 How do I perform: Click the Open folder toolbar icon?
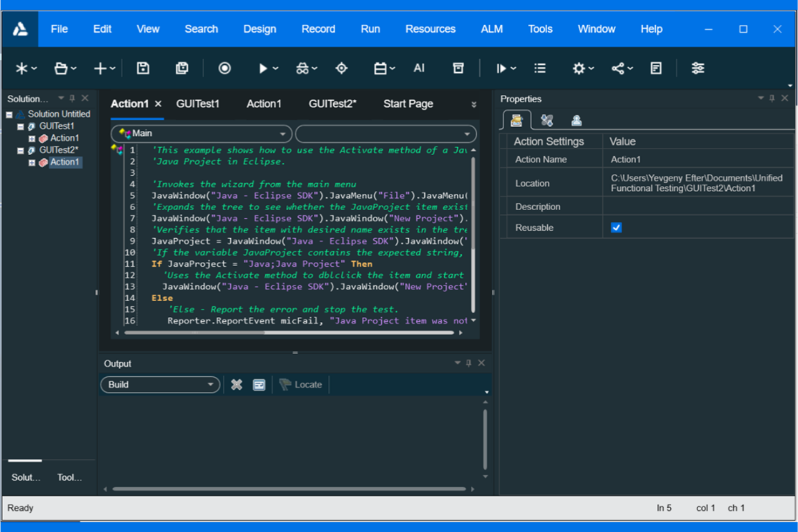[x=61, y=68]
